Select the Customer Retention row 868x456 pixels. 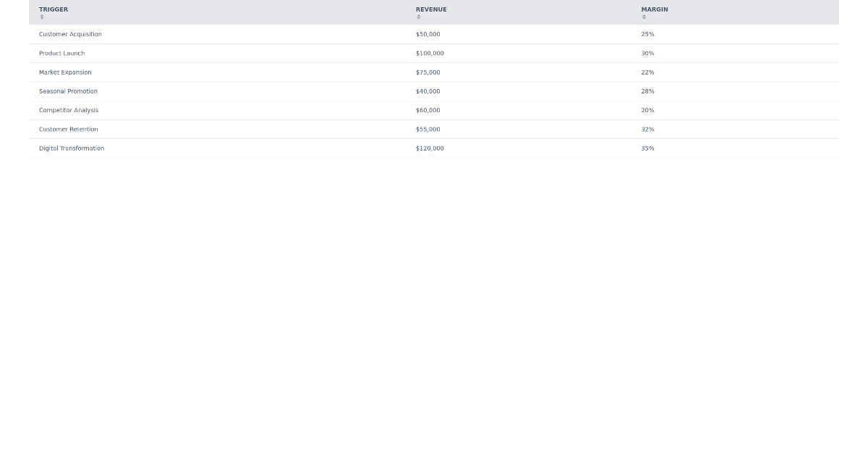coord(68,129)
